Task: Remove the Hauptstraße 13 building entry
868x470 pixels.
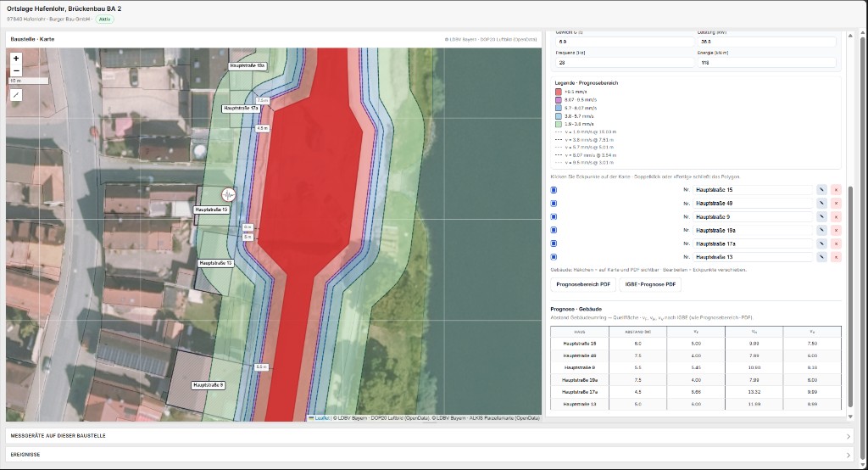Action: click(836, 257)
